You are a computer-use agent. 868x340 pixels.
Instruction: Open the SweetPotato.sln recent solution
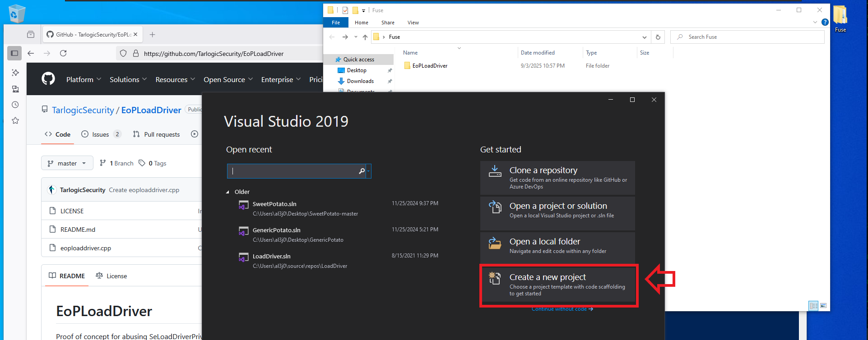(x=274, y=204)
